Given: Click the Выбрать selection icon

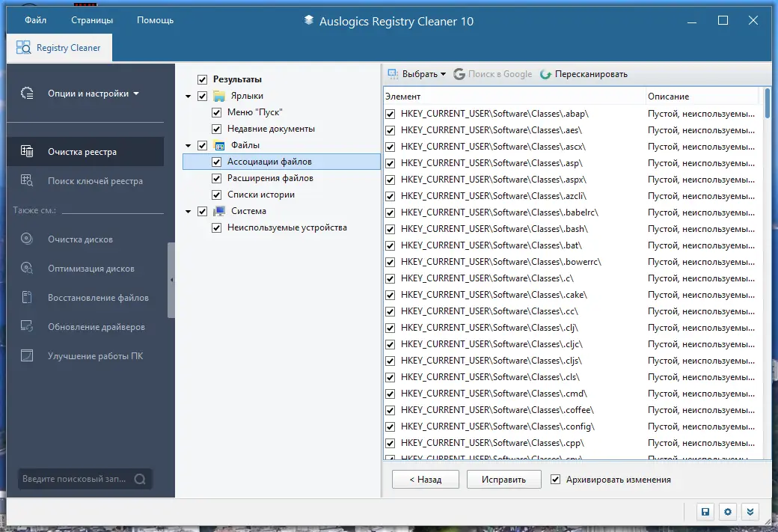Looking at the screenshot, I should tap(393, 74).
